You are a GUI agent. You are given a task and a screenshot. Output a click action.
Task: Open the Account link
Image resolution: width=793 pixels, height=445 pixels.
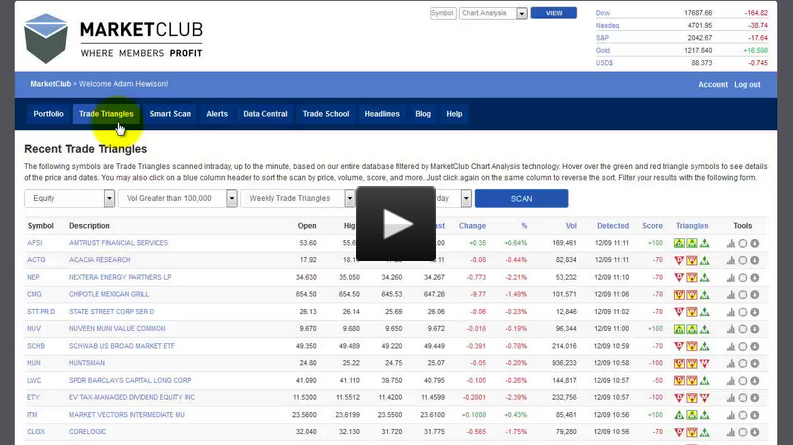[x=713, y=84]
